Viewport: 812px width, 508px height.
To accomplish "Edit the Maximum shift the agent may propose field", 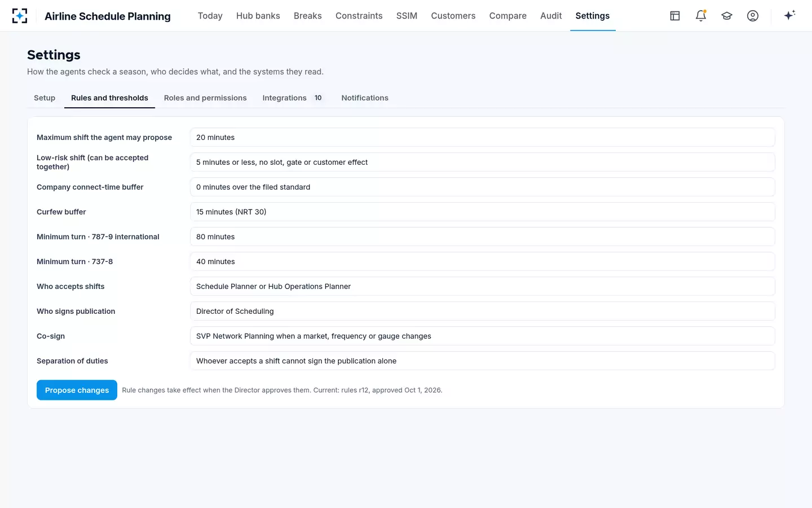I will pyautogui.click(x=483, y=137).
